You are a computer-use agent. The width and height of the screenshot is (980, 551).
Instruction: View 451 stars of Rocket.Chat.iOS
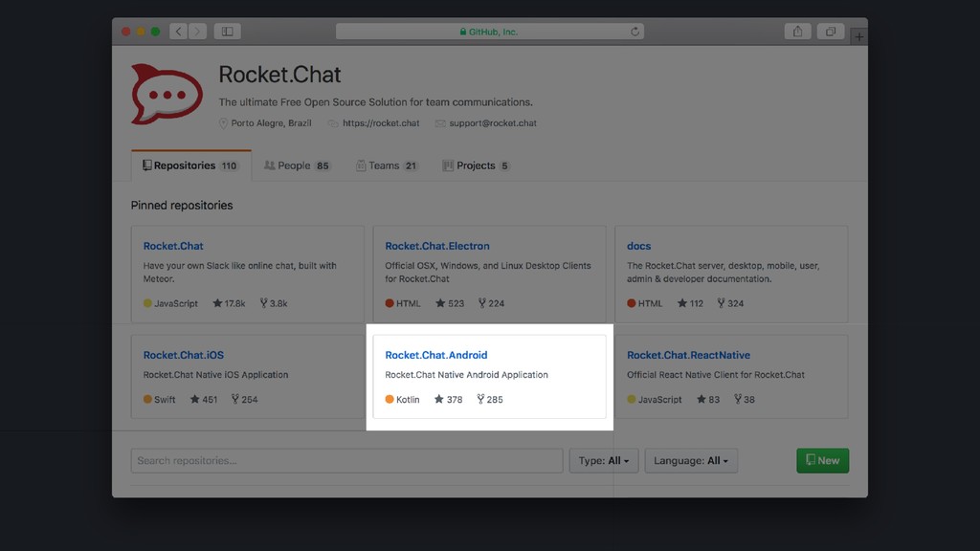(x=204, y=400)
